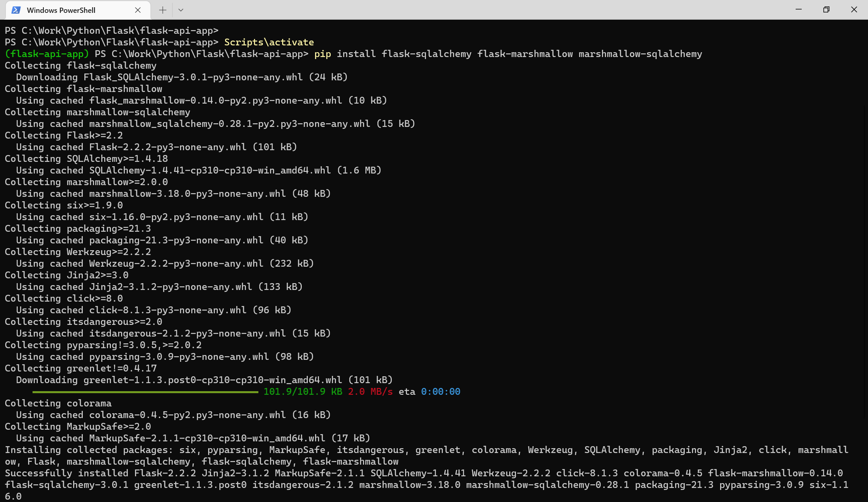
Task: Click the 'Using cached pyparsing-3.0.9' wheel line
Action: point(165,357)
